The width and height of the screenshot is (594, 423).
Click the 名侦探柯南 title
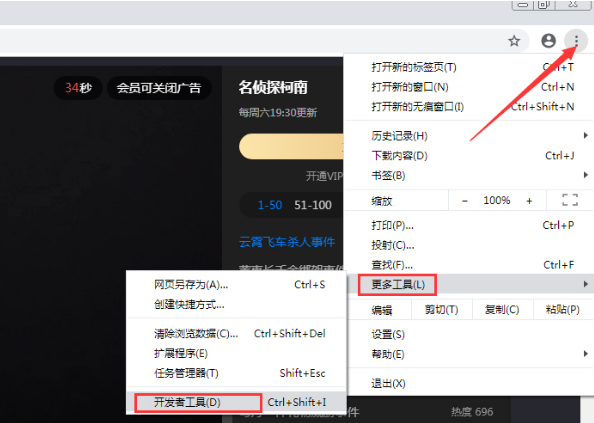coord(273,87)
